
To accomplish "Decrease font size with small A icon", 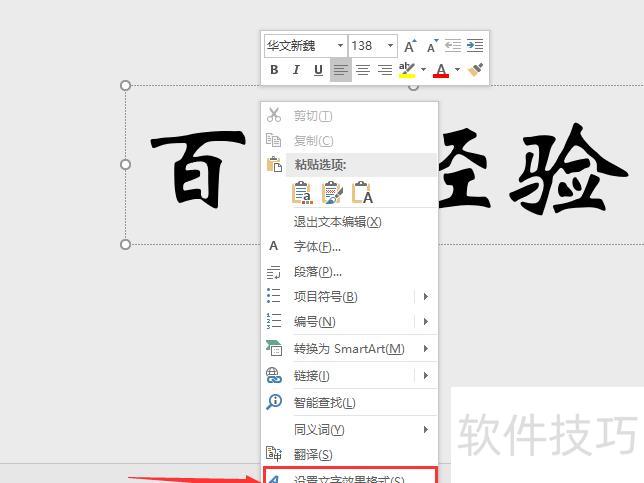I will click(x=432, y=46).
